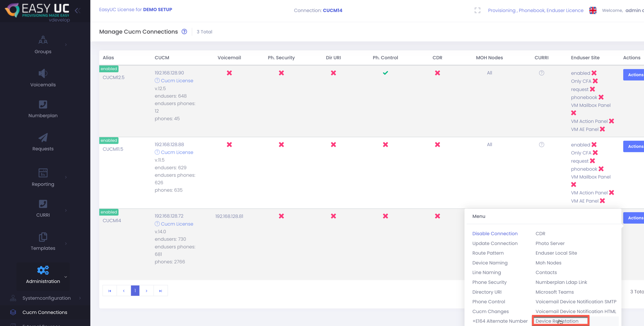Image resolution: width=644 pixels, height=326 pixels.
Task: Expand the Reporting sidebar submenu
Action: [x=66, y=177]
